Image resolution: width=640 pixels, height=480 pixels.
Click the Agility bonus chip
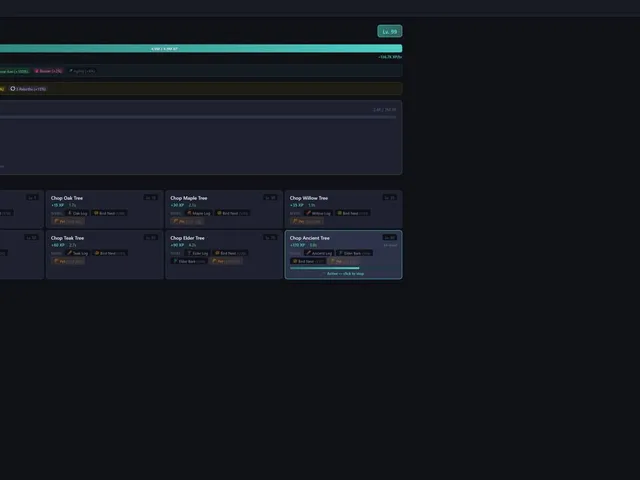(82, 71)
